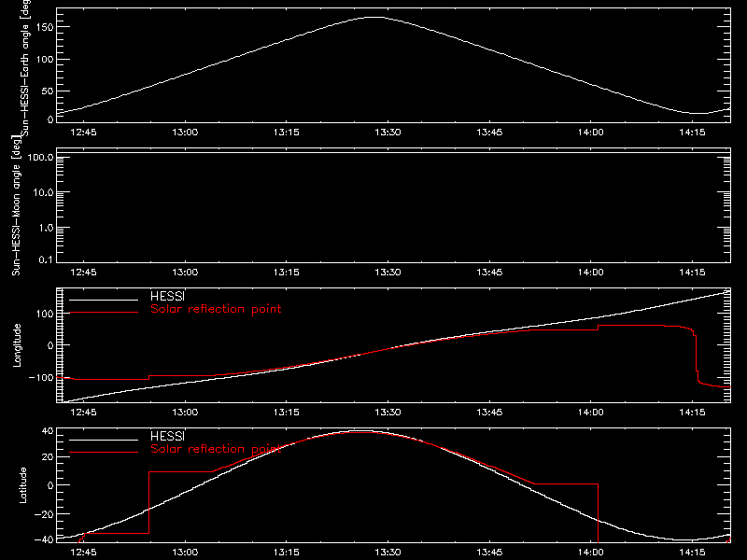Click 12:45 time label under Longitude plot
Viewport: 747px width, 560px height.
(x=83, y=412)
